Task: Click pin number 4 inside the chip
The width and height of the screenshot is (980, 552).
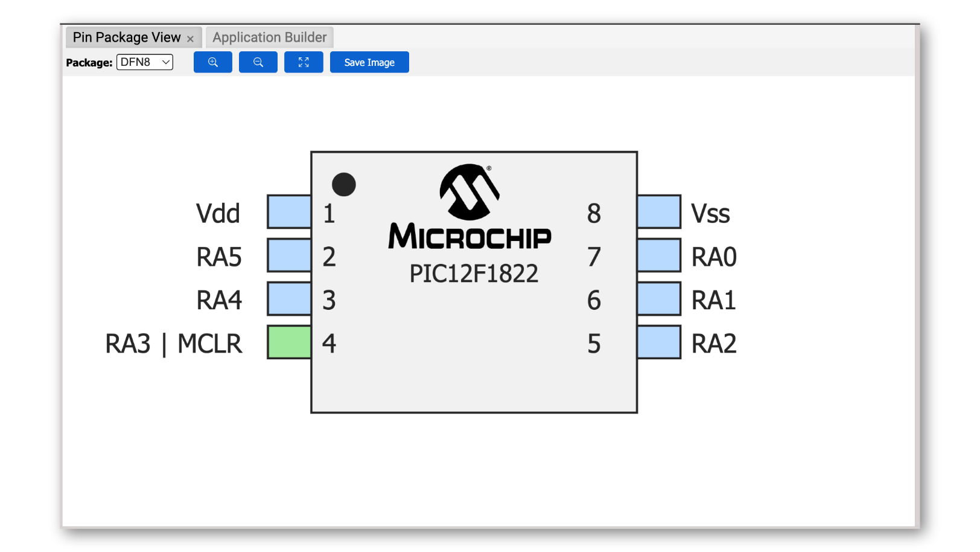Action: (x=329, y=344)
